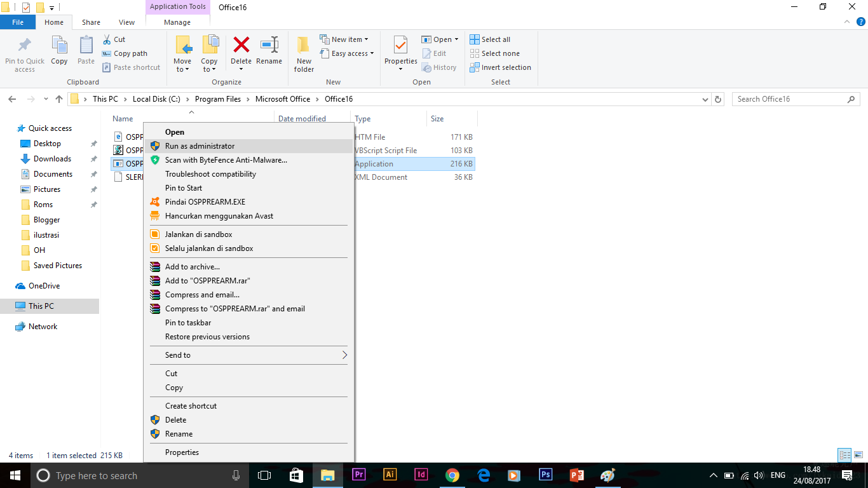Collapse the ribbon with the chevron
Screen dimensions: 868x488
(846, 22)
